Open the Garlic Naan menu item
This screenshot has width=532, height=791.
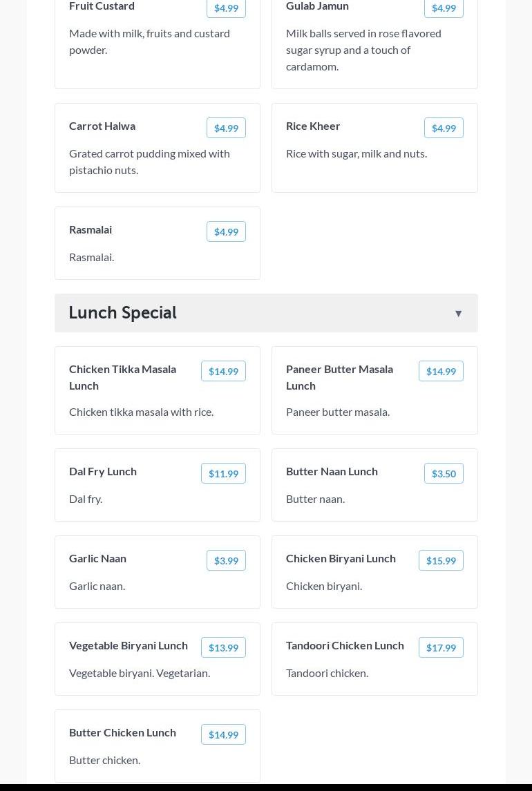click(98, 558)
